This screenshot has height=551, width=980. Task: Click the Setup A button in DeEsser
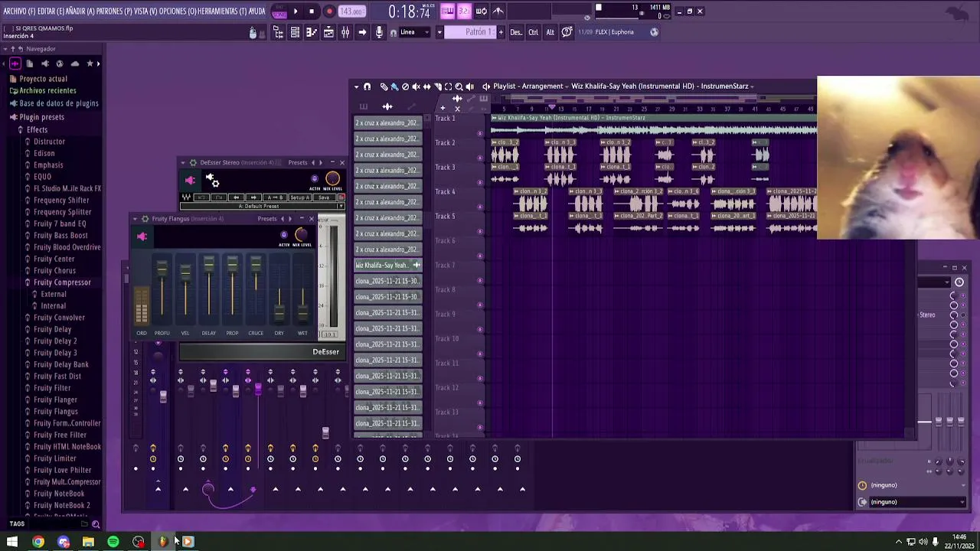click(x=299, y=197)
